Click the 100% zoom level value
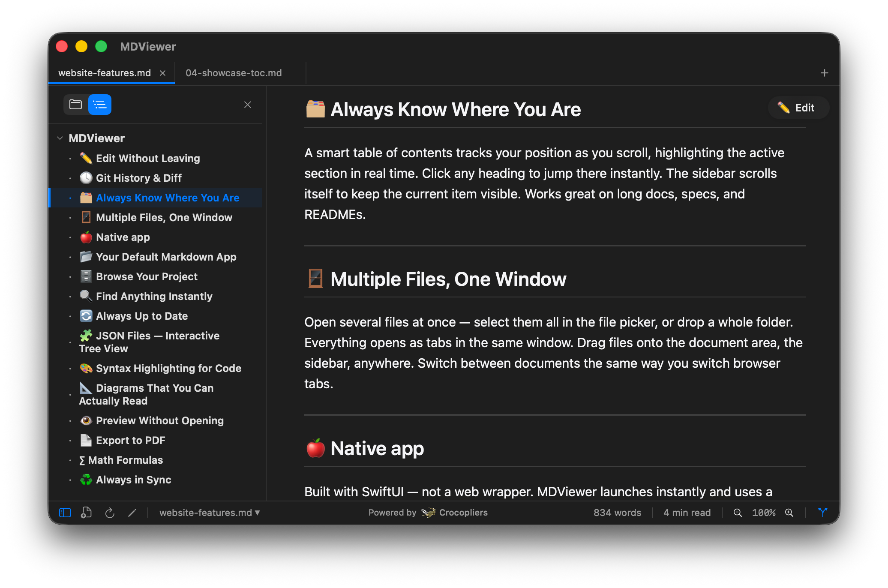This screenshot has width=888, height=588. pos(764,513)
